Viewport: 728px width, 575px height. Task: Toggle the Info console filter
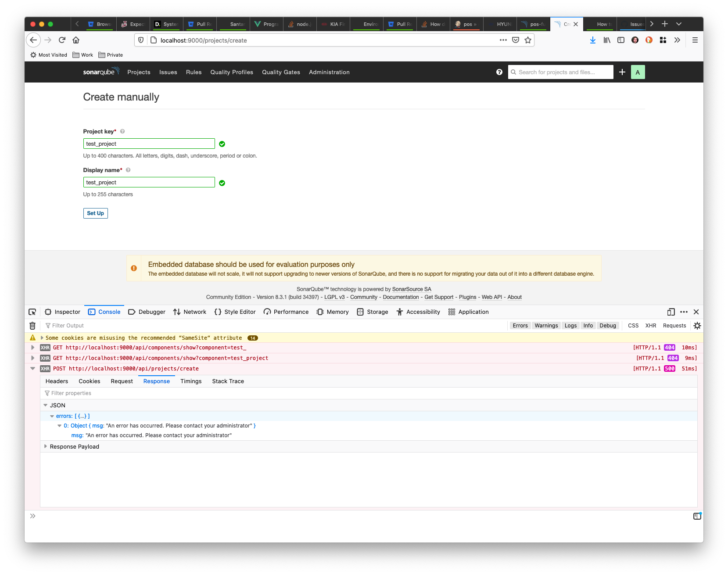click(588, 326)
